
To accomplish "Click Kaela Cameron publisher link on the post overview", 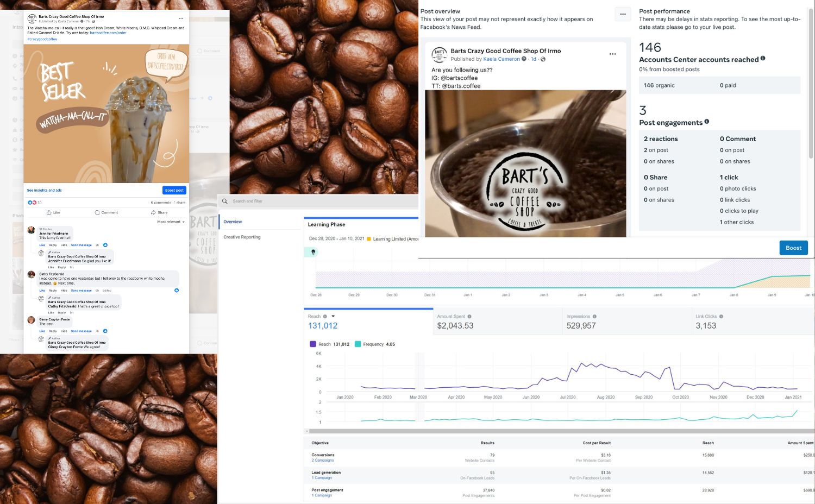I will coord(501,59).
